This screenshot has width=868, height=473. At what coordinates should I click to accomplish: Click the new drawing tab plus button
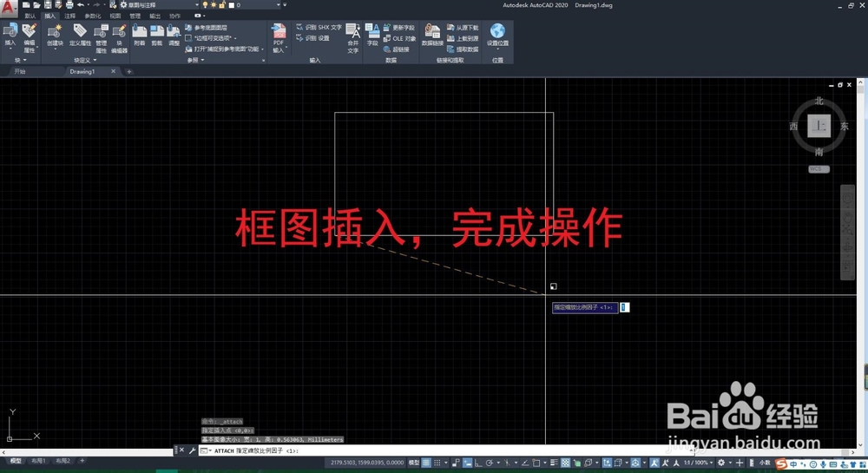click(x=129, y=71)
